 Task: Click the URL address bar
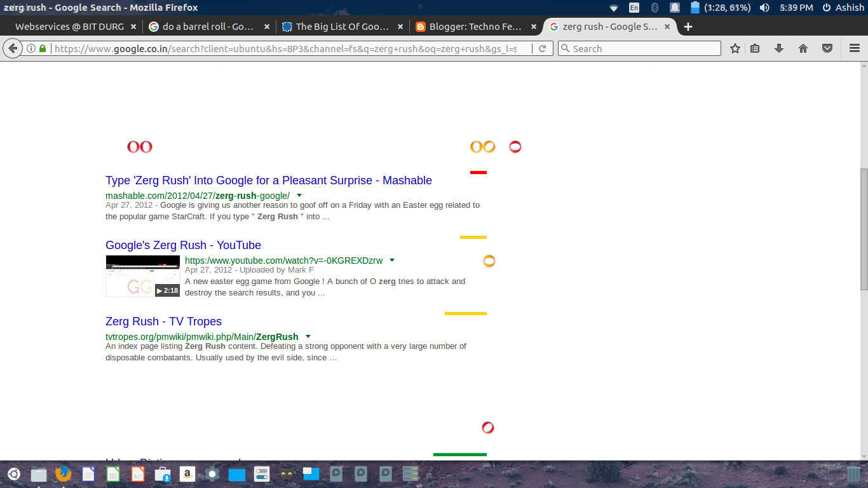click(x=285, y=48)
